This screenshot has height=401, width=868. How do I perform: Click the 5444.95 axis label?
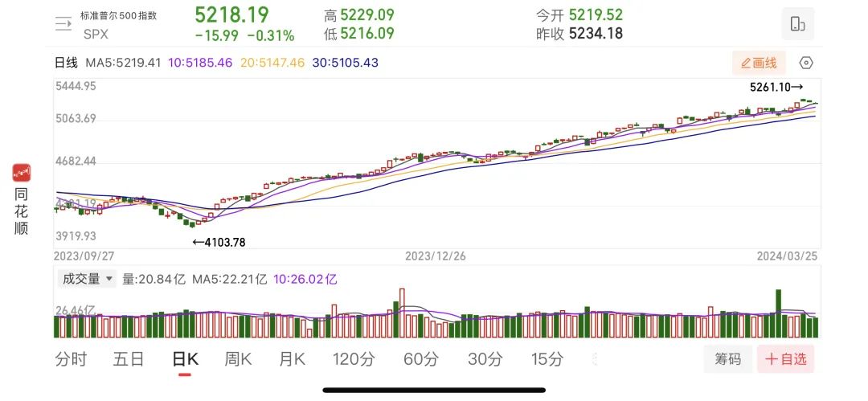point(76,86)
